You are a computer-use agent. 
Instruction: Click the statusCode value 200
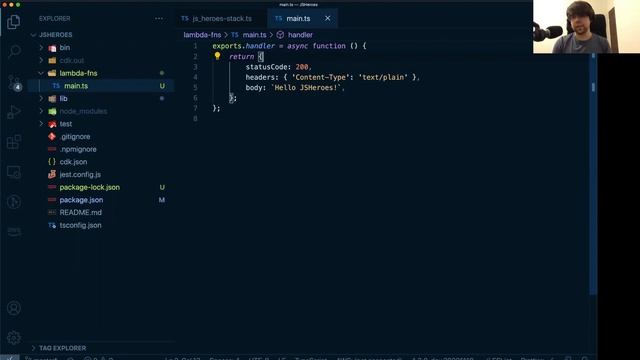302,67
